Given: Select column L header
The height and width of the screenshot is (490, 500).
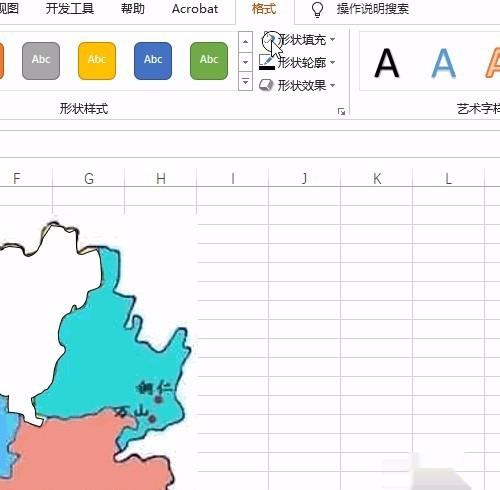Looking at the screenshot, I should [x=449, y=178].
